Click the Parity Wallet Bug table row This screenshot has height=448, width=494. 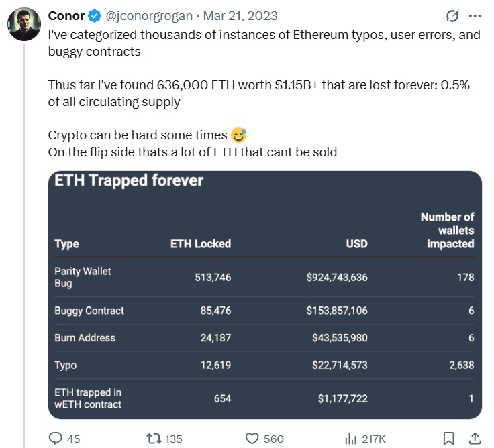click(x=264, y=278)
